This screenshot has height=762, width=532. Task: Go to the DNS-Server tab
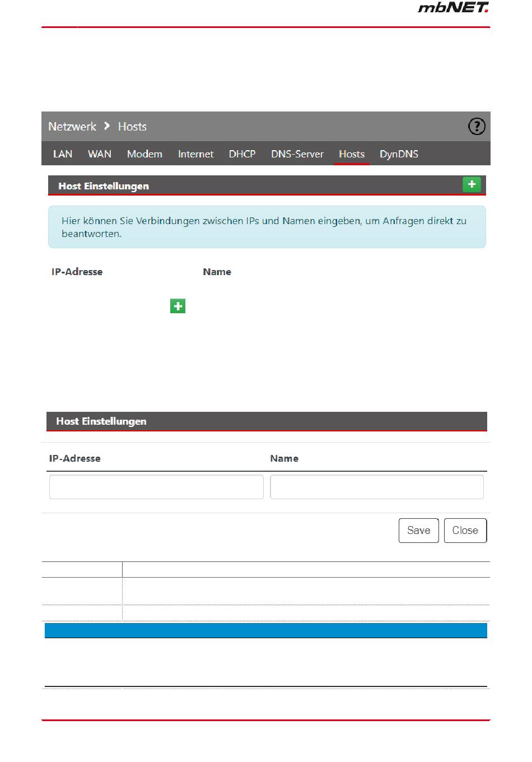(x=297, y=154)
